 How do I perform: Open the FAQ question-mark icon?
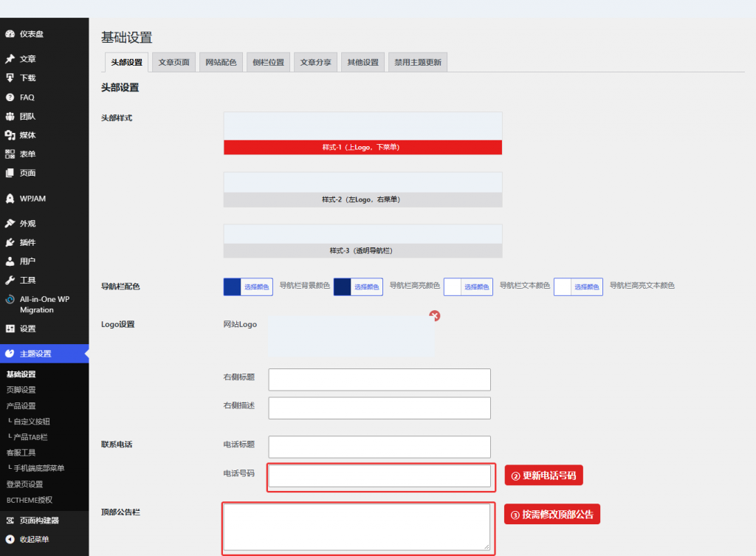10,97
